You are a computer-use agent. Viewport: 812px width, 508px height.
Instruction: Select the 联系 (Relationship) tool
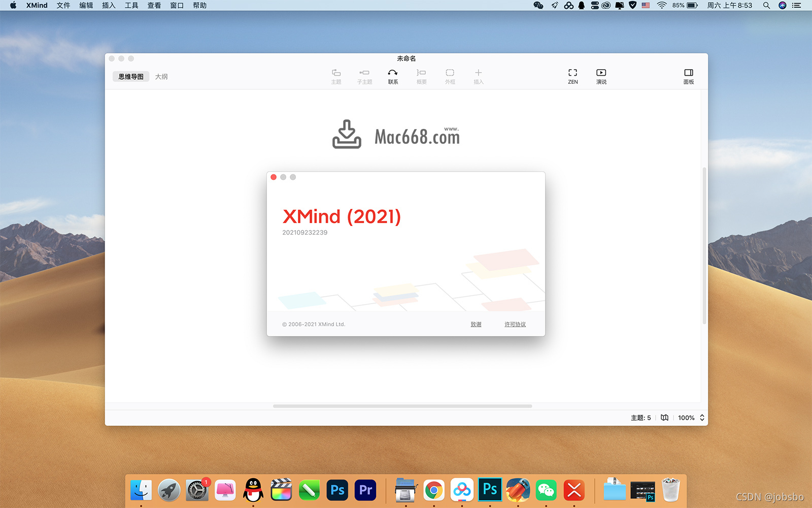393,76
